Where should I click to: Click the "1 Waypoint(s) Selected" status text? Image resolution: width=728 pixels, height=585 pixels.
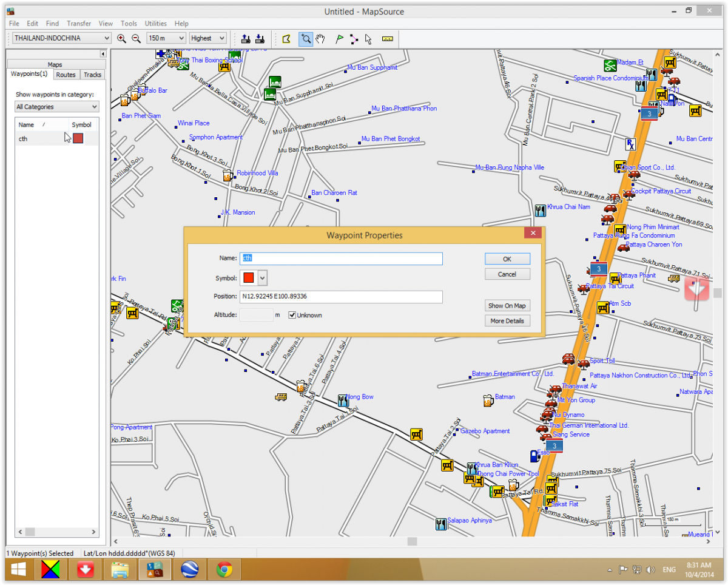tap(40, 553)
